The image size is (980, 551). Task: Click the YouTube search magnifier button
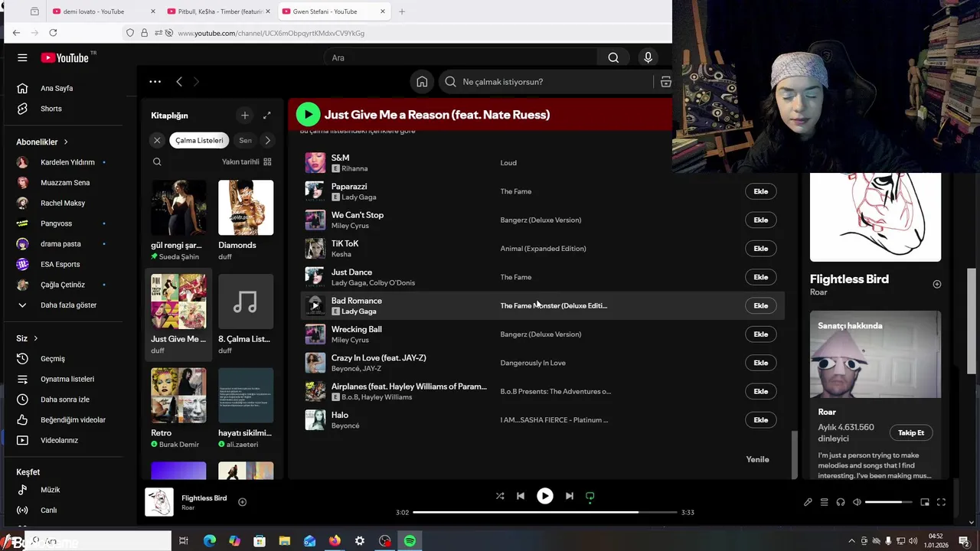[x=613, y=57]
